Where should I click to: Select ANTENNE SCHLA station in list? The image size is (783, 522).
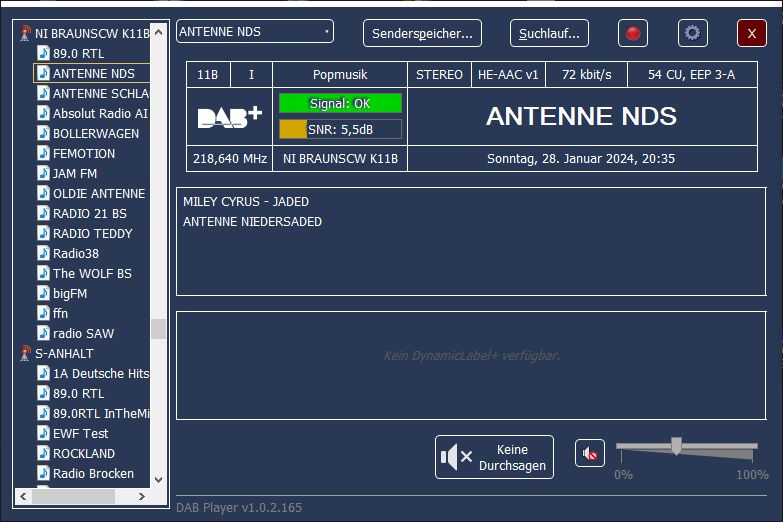click(101, 93)
